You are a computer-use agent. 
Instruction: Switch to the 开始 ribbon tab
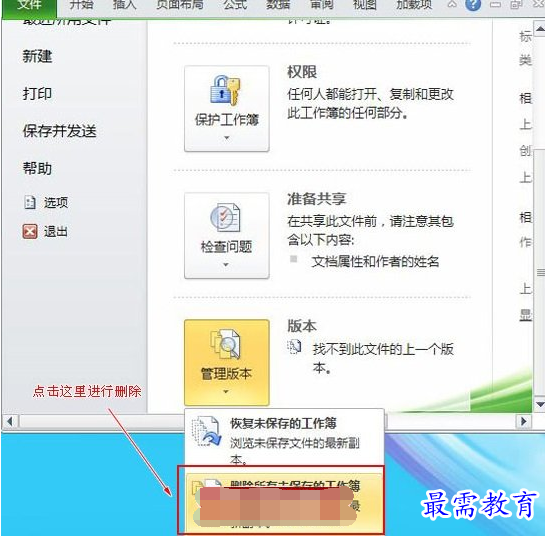[81, 5]
